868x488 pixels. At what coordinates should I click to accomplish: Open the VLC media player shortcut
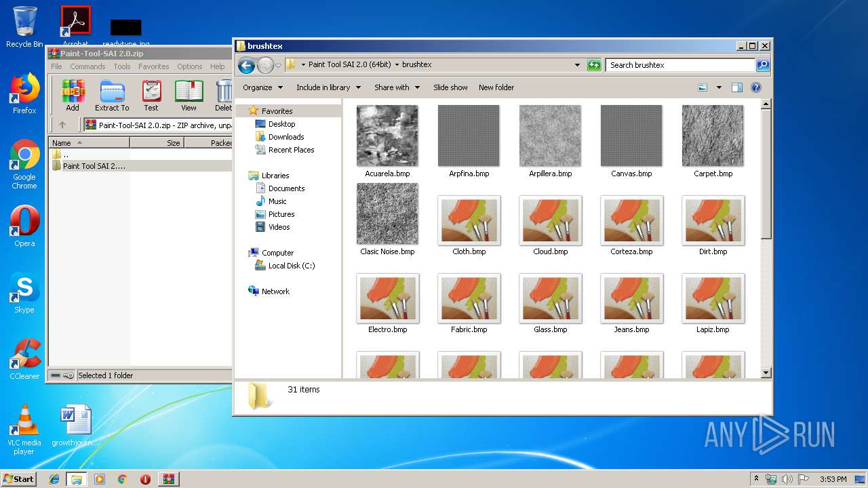[24, 430]
